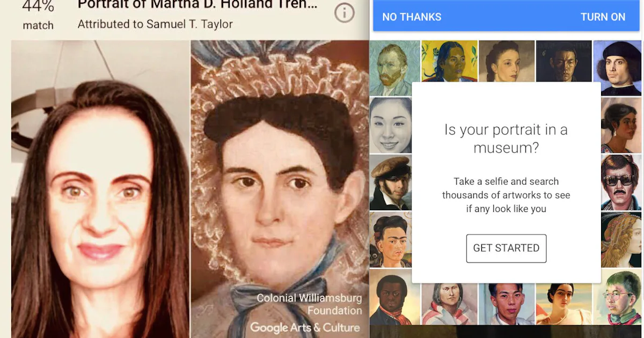Viewport: 644px width, 338px height.
Task: Open the Portrait of Martha D. Holland title
Action: coord(197,5)
